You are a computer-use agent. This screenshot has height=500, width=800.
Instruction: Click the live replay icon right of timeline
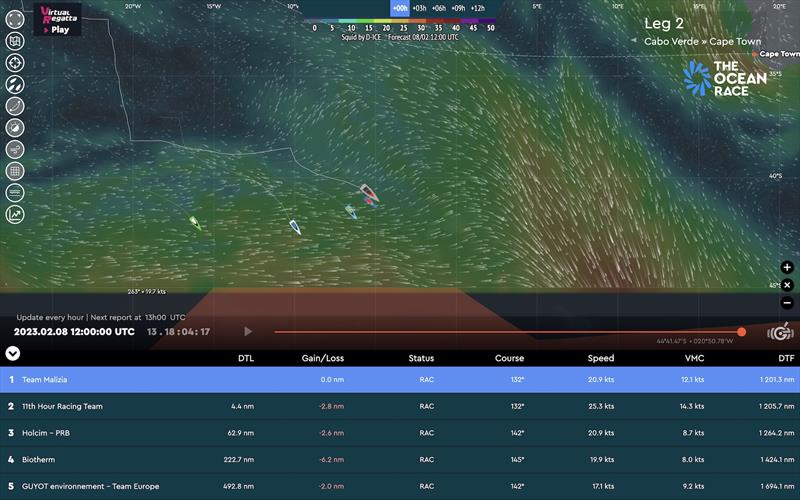pyautogui.click(x=780, y=332)
